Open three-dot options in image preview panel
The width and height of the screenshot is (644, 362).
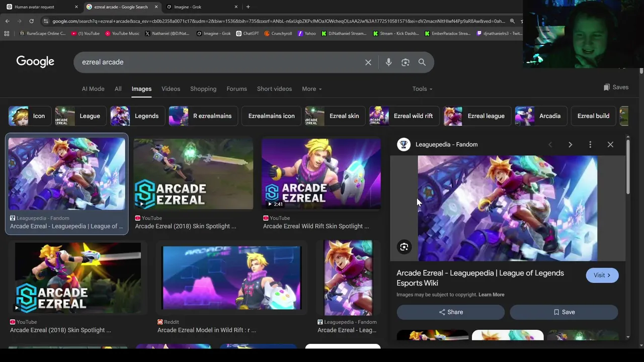pyautogui.click(x=590, y=145)
